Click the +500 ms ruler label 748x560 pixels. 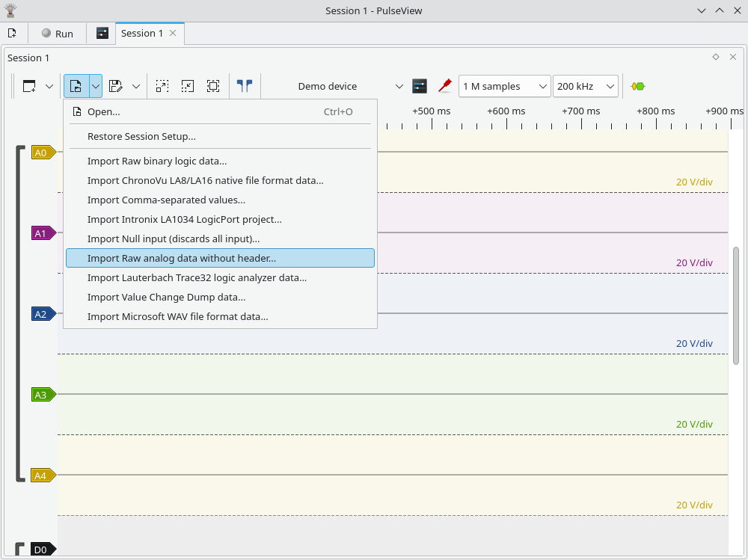pos(432,111)
